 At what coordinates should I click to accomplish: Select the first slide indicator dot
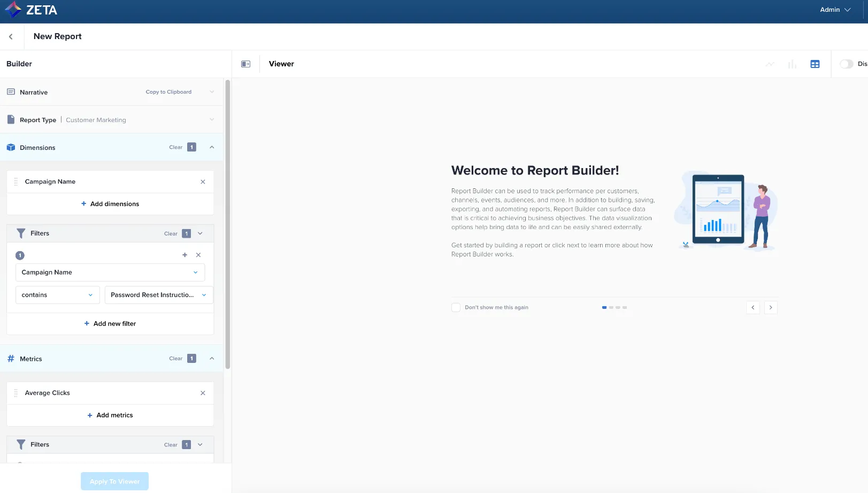pos(604,308)
